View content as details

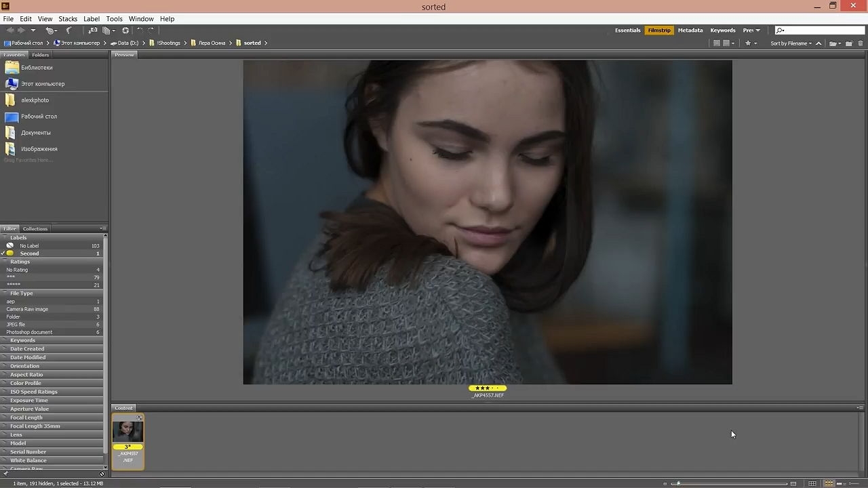(842, 484)
